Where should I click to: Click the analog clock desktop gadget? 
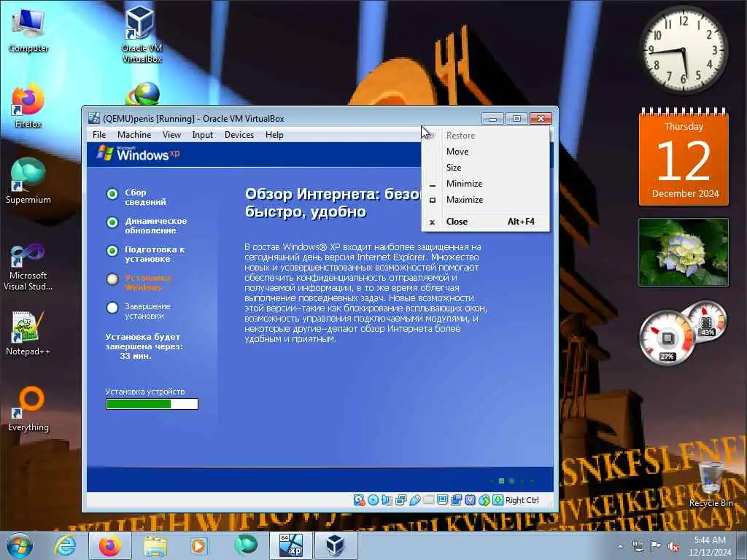click(683, 50)
